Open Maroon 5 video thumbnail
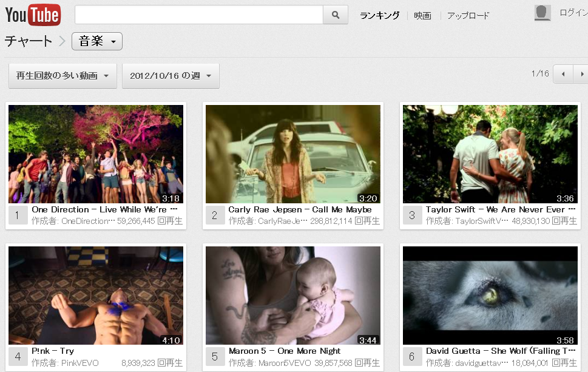The height and width of the screenshot is (372, 588). (293, 296)
